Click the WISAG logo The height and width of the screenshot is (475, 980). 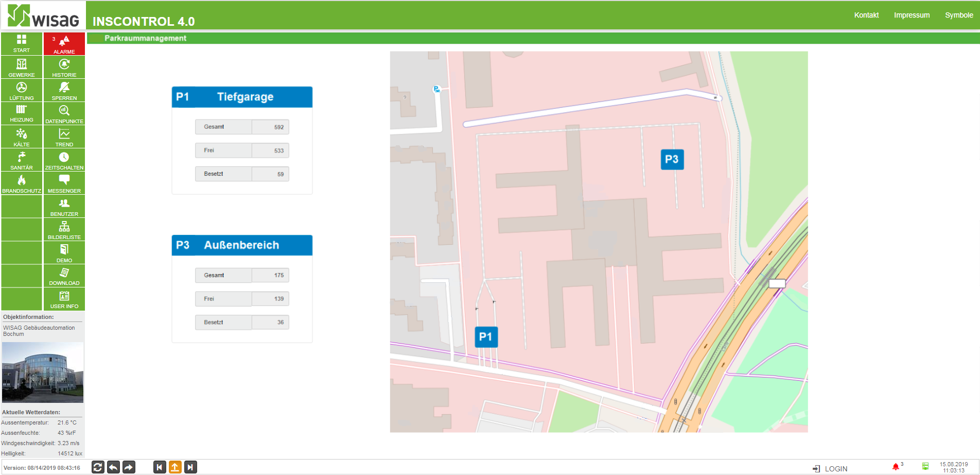(x=43, y=15)
